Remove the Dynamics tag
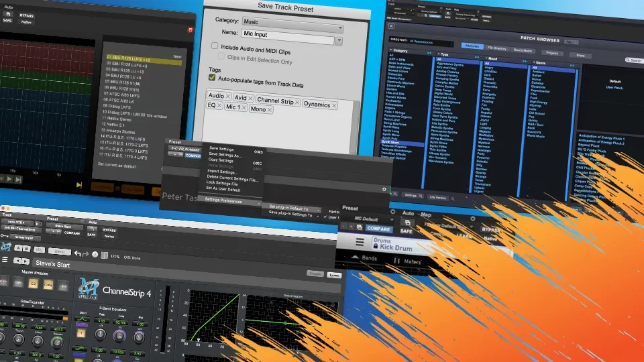Image resolution: width=644 pixels, height=362 pixels. point(334,105)
